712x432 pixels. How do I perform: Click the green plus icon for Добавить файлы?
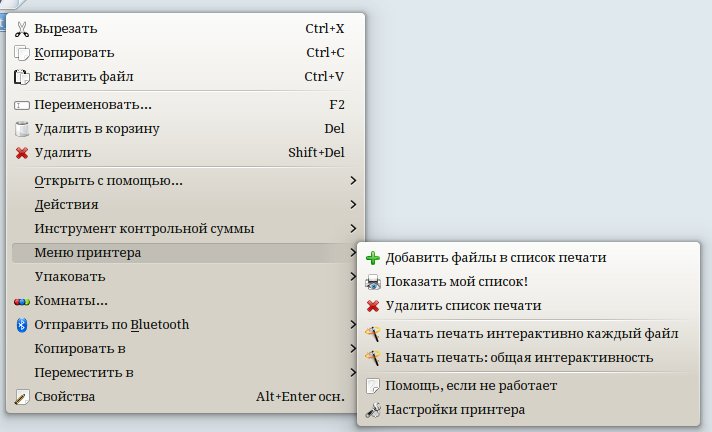click(x=373, y=258)
